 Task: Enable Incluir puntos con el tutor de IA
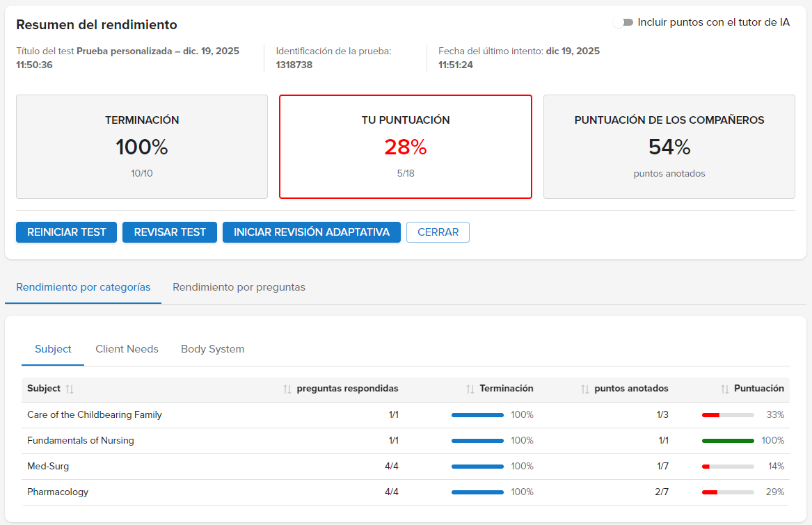click(621, 22)
